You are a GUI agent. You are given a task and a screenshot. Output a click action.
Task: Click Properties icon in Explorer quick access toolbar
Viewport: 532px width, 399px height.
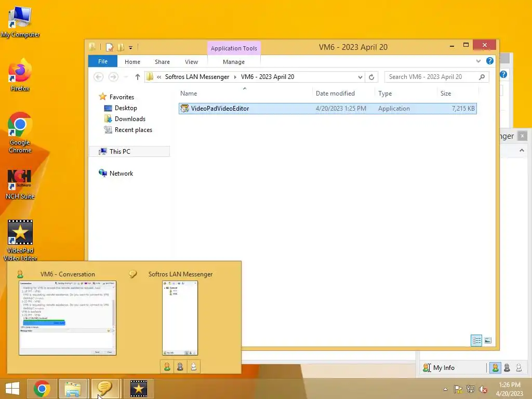pyautogui.click(x=109, y=47)
